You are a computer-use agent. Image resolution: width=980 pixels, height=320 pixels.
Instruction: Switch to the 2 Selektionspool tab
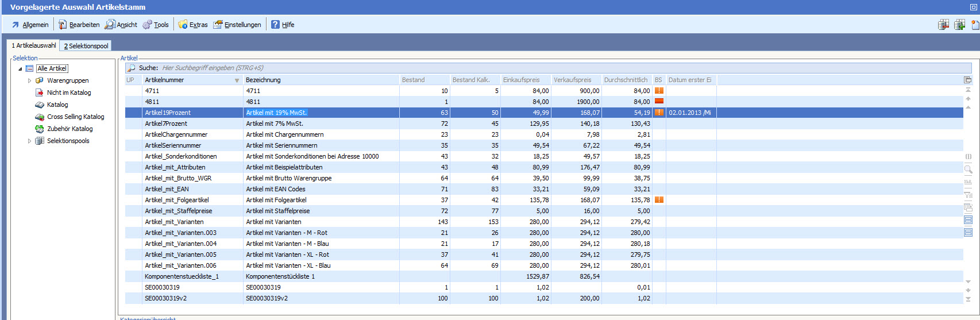(86, 46)
